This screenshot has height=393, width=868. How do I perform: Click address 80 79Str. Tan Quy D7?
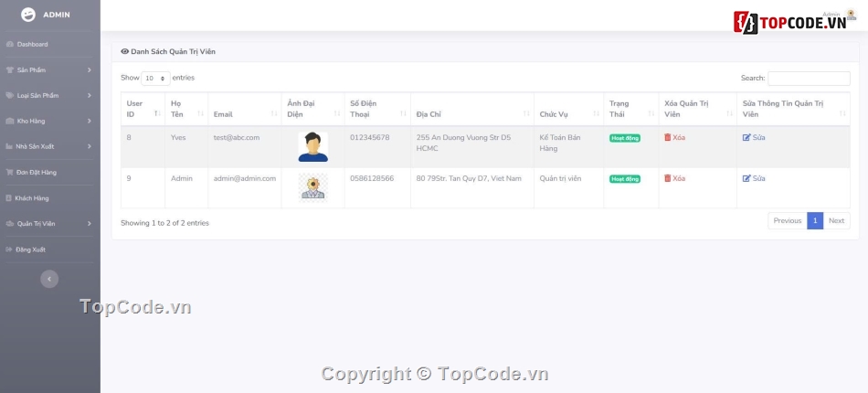pyautogui.click(x=469, y=178)
